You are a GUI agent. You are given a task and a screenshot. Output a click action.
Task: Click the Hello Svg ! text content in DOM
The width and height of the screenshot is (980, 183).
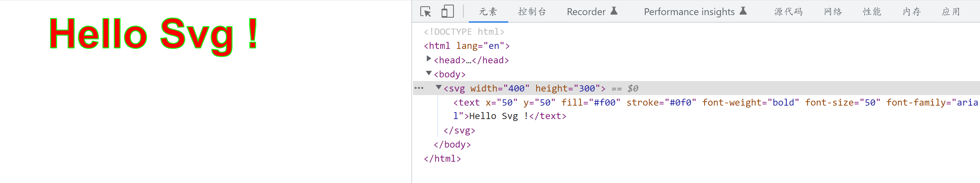tap(499, 116)
